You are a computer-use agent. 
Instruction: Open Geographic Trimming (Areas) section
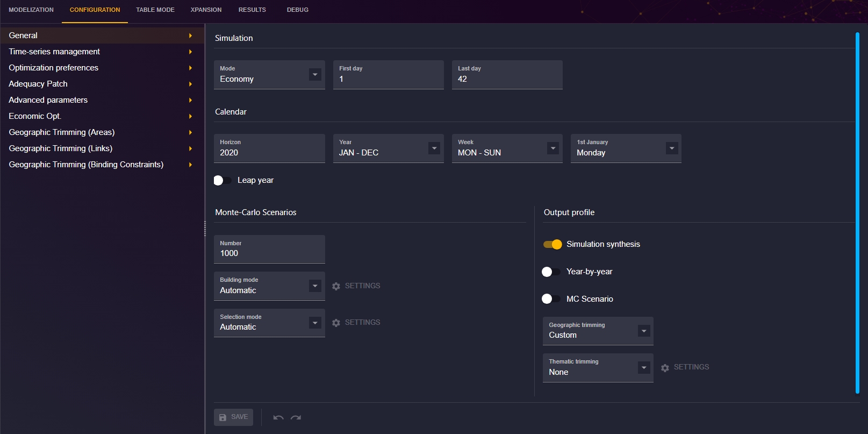(x=102, y=132)
